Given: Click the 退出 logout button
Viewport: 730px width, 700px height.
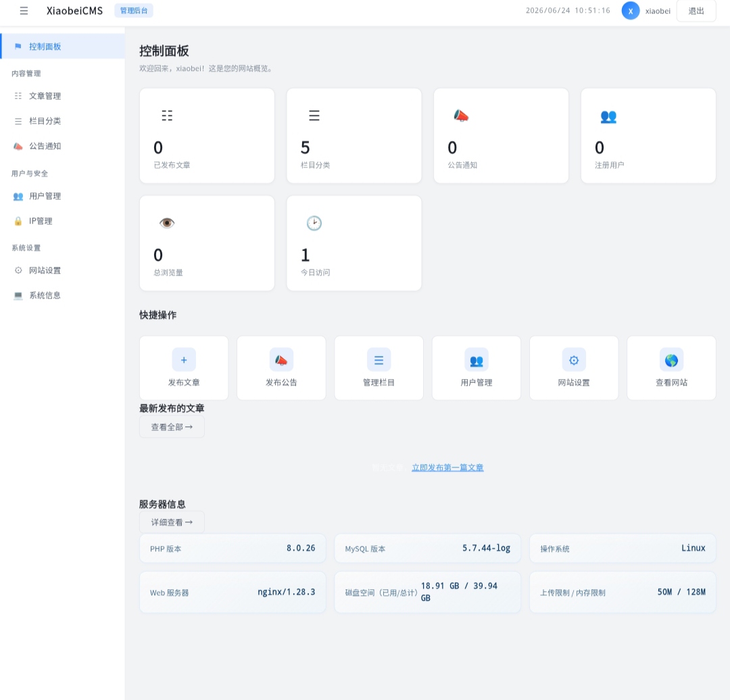Looking at the screenshot, I should click(696, 11).
